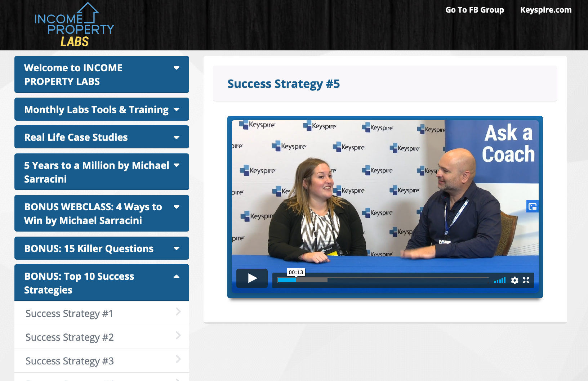Collapse BONUS: Top 10 Success Strategies

(102, 283)
